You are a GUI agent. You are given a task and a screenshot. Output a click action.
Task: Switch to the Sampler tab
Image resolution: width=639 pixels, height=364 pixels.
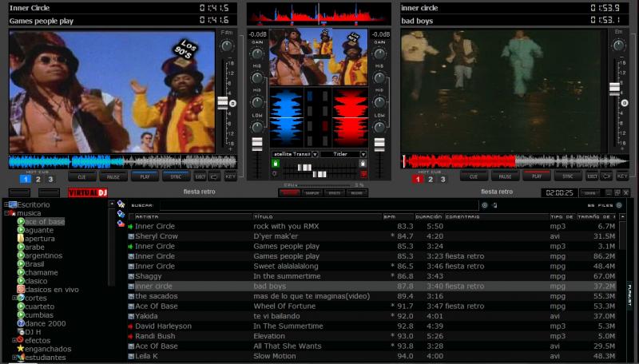[x=312, y=193]
